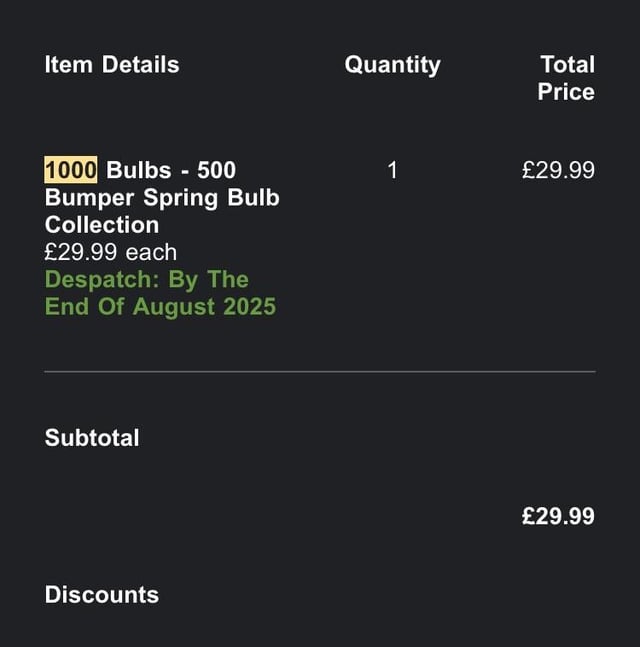Image resolution: width=640 pixels, height=647 pixels.
Task: Click the Item Details column header
Action: 112,65
